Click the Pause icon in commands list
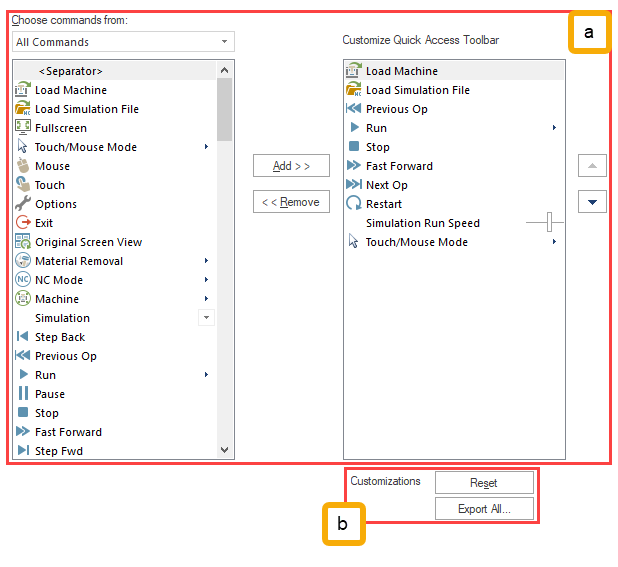The height and width of the screenshot is (567, 618). [x=23, y=394]
